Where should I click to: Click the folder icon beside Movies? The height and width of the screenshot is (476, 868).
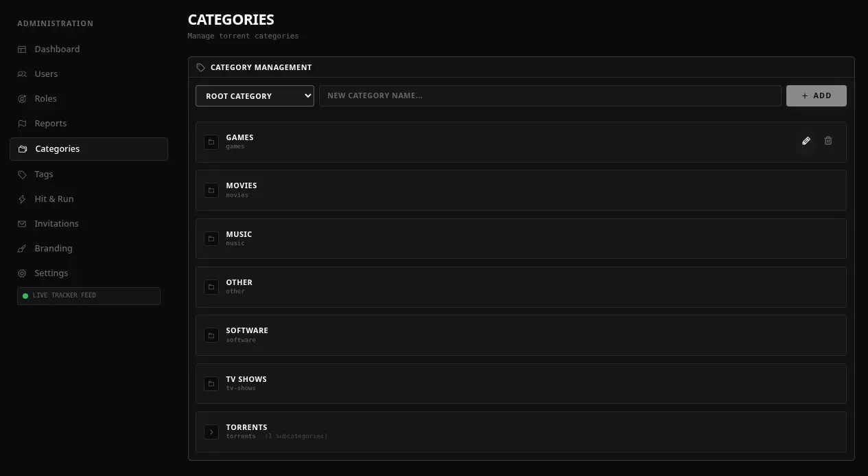point(211,190)
